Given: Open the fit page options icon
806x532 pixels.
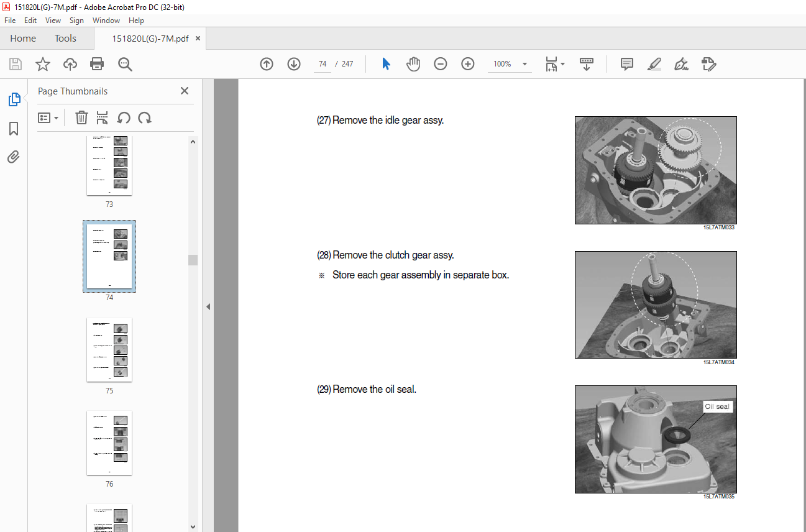Looking at the screenshot, I should (x=551, y=64).
